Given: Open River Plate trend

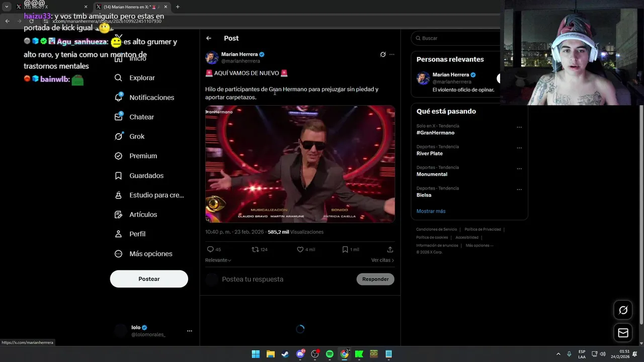Looking at the screenshot, I should (430, 153).
